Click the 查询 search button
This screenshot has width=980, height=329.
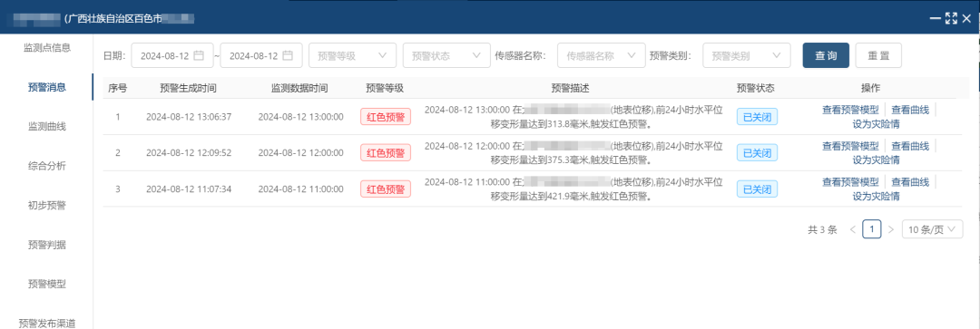point(826,55)
